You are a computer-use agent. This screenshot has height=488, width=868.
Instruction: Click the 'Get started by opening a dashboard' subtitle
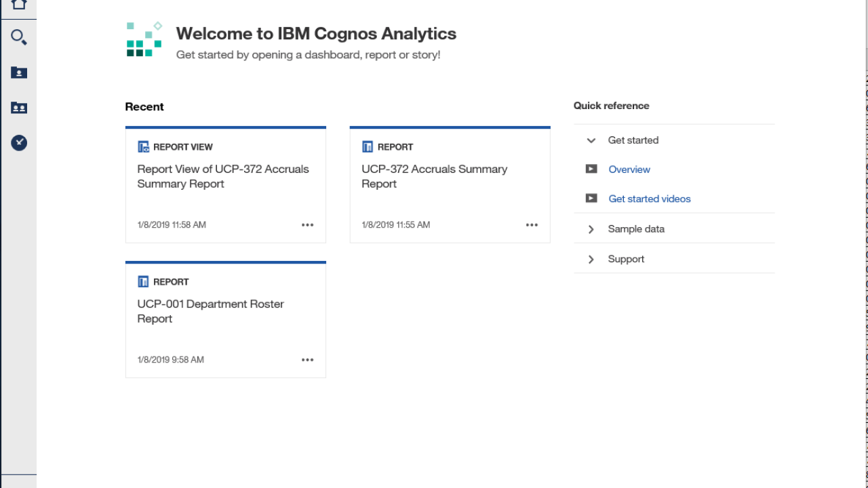pyautogui.click(x=309, y=55)
